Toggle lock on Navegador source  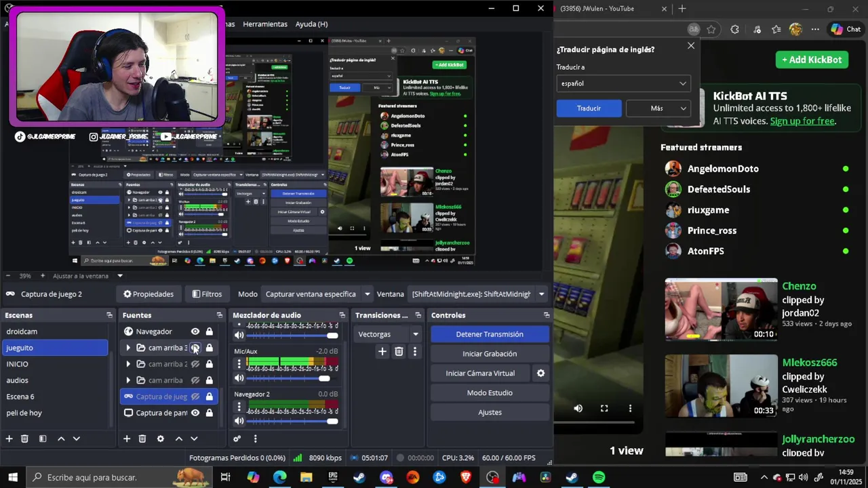210,331
